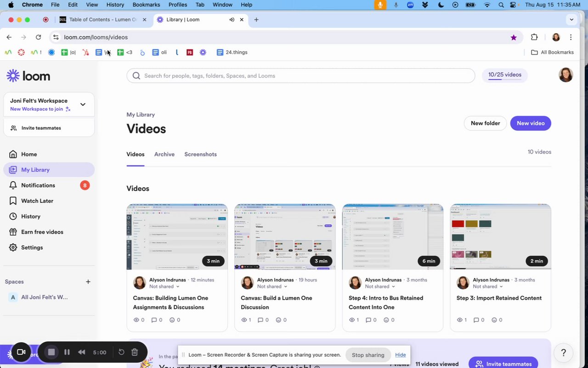Expand Not shared dropdown on Step 4 video
588x368 pixels.
coord(380,287)
